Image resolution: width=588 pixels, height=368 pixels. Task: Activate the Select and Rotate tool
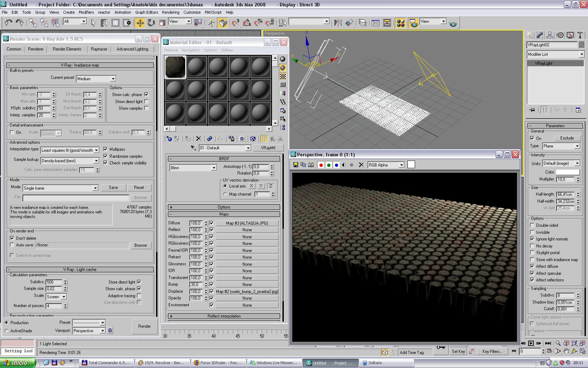(151, 23)
